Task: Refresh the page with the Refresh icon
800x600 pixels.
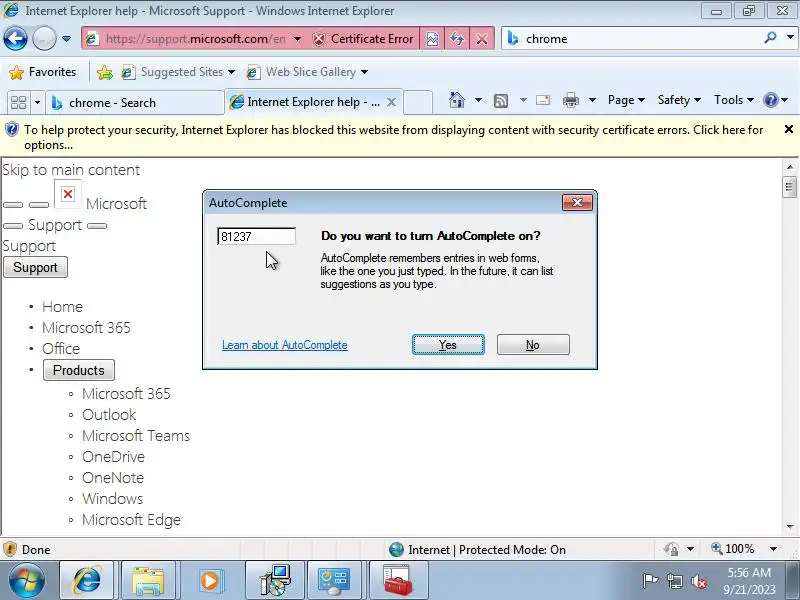Action: pyautogui.click(x=457, y=39)
